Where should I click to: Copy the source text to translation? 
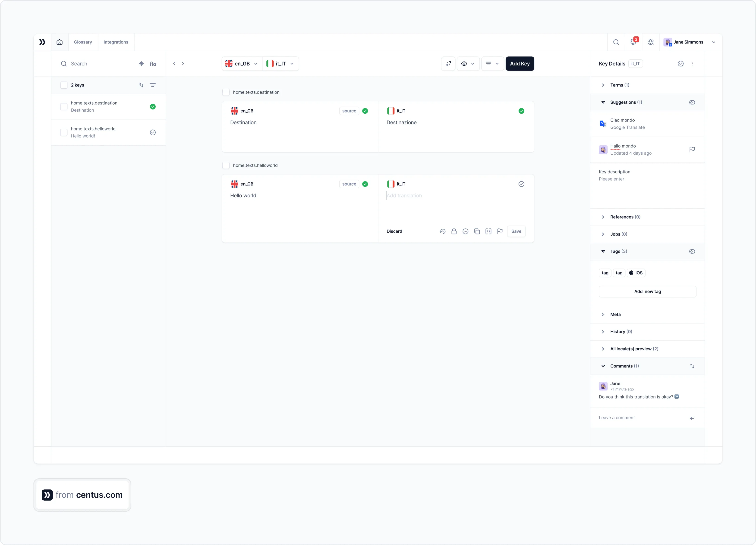(477, 231)
